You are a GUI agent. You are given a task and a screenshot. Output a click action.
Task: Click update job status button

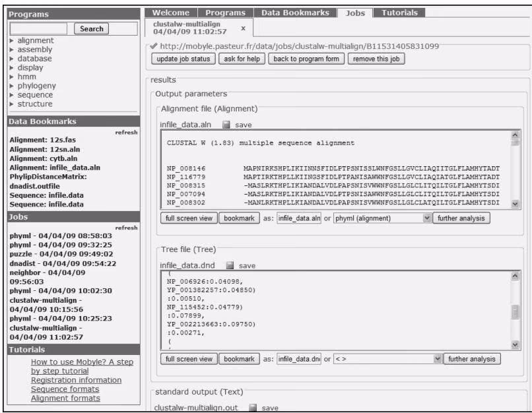pos(183,59)
